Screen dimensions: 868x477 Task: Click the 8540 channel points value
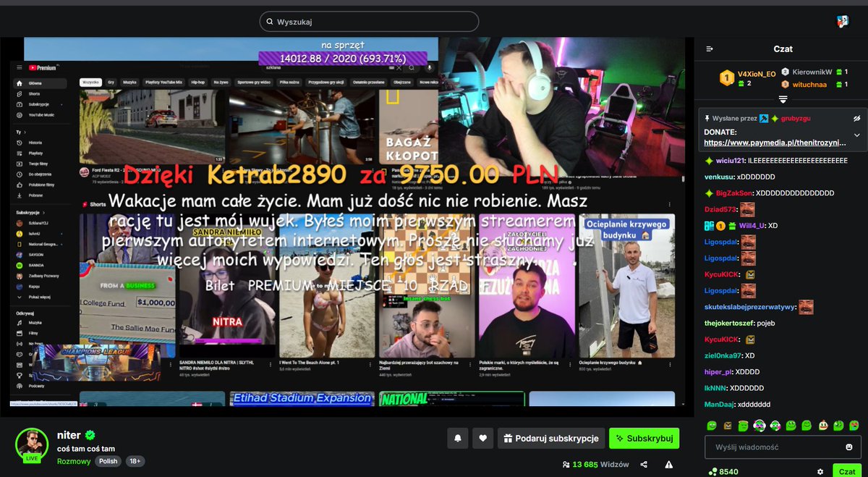coord(729,472)
